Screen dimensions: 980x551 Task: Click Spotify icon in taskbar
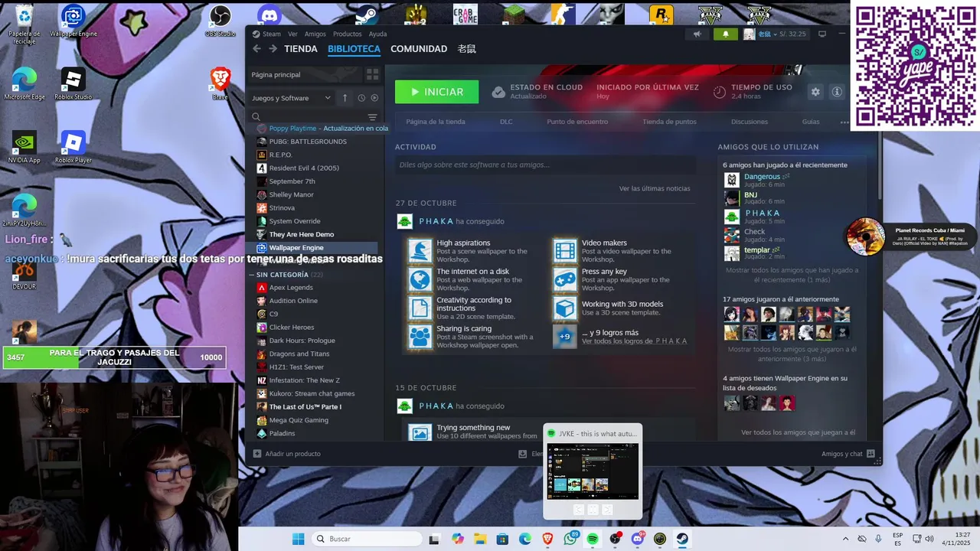click(x=593, y=539)
